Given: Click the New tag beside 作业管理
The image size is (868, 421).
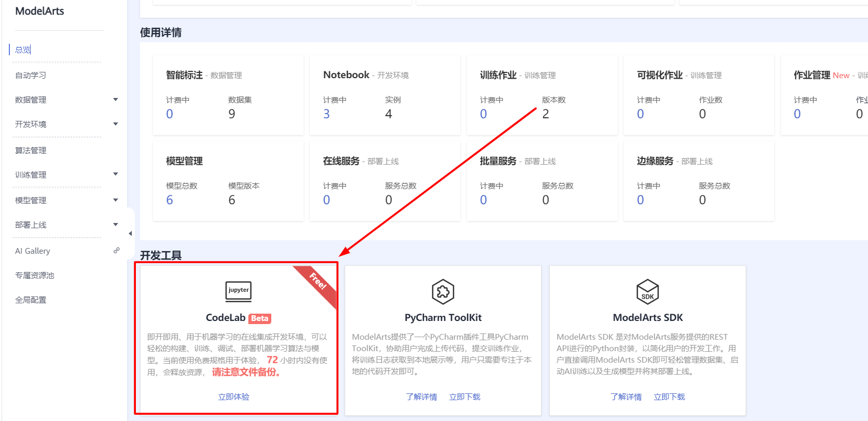Looking at the screenshot, I should click(x=841, y=76).
